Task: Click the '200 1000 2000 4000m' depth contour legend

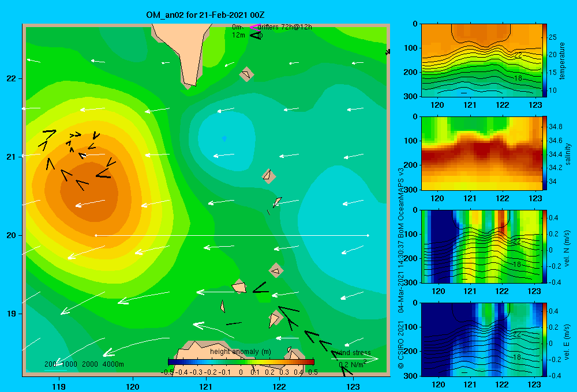Action: pos(84,364)
